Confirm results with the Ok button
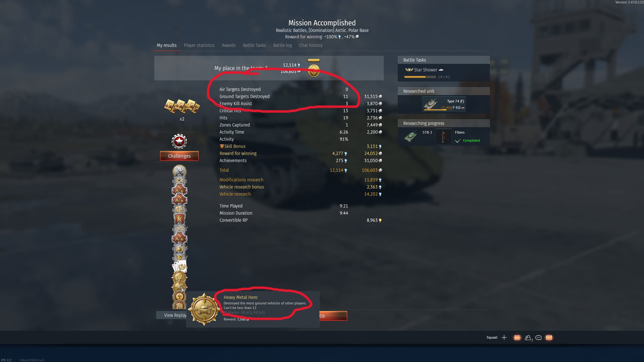Screen dimensions: 644x362 point(333,316)
